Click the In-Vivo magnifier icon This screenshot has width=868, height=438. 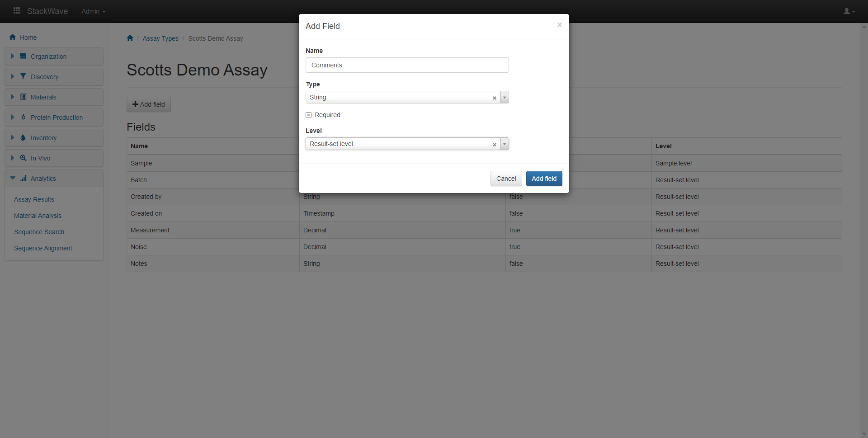(x=23, y=158)
